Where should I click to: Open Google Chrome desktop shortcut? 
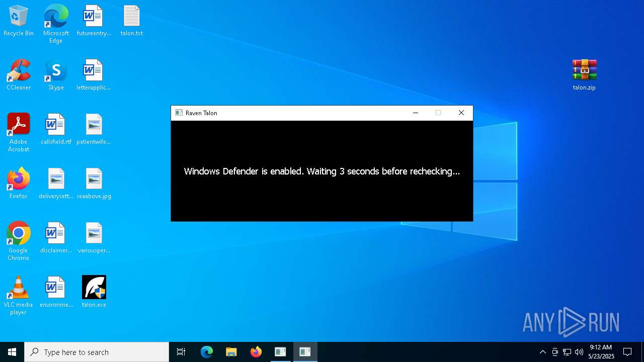[x=19, y=241]
